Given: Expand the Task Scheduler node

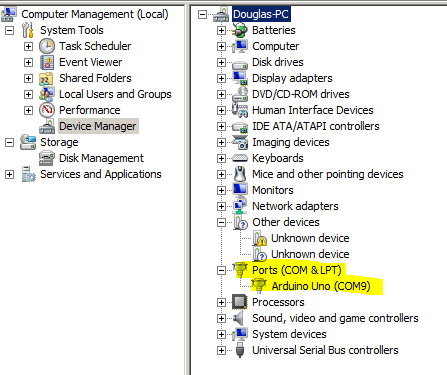Looking at the screenshot, I should pyautogui.click(x=28, y=46).
